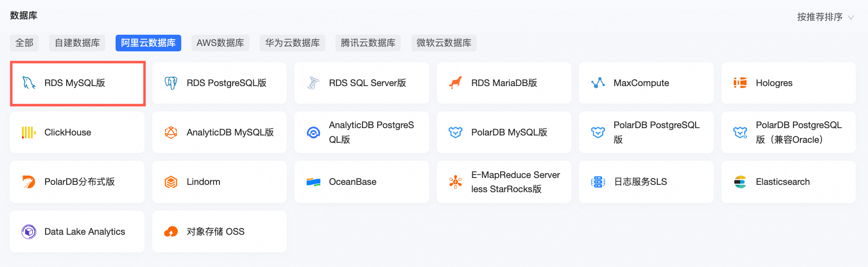Switch to the 华为云数据库 tab

point(292,43)
